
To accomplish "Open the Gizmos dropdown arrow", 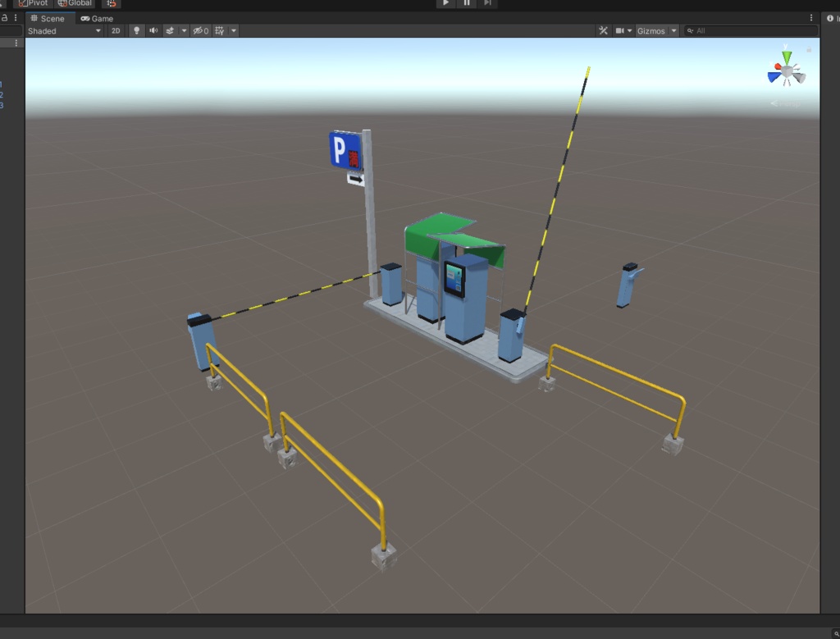I will (674, 30).
